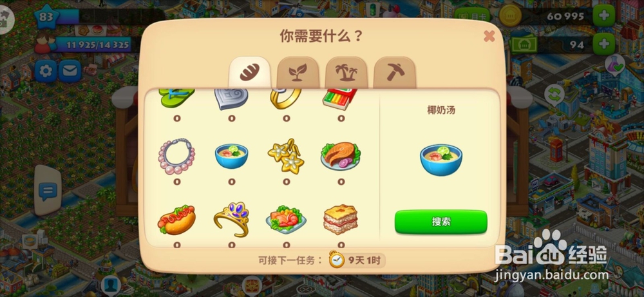Viewport: 644px width, 297px height.
Task: Select the gold ring item
Action: (x=286, y=99)
